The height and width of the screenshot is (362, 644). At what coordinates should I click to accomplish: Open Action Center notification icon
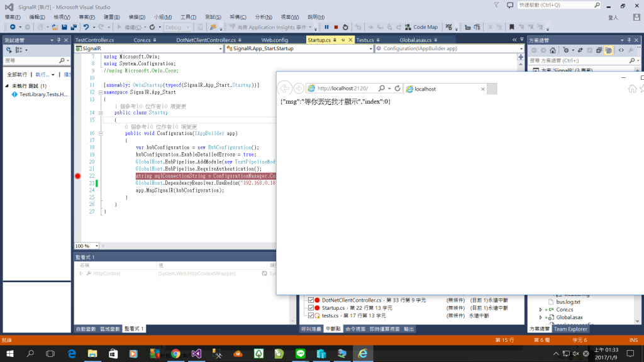(x=630, y=353)
